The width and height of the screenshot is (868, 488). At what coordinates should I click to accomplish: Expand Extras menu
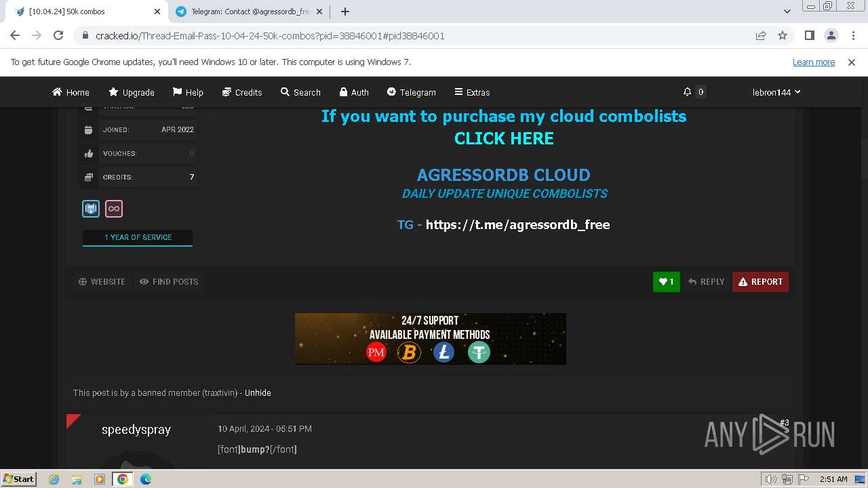click(x=472, y=92)
